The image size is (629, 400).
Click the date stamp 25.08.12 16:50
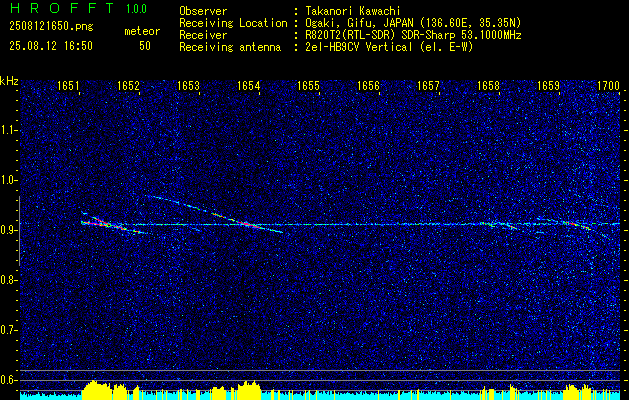(51, 46)
